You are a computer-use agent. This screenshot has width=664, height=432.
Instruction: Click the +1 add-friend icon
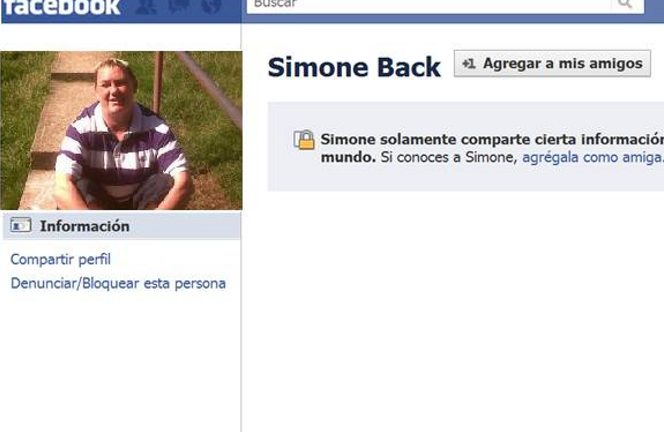coord(469,64)
